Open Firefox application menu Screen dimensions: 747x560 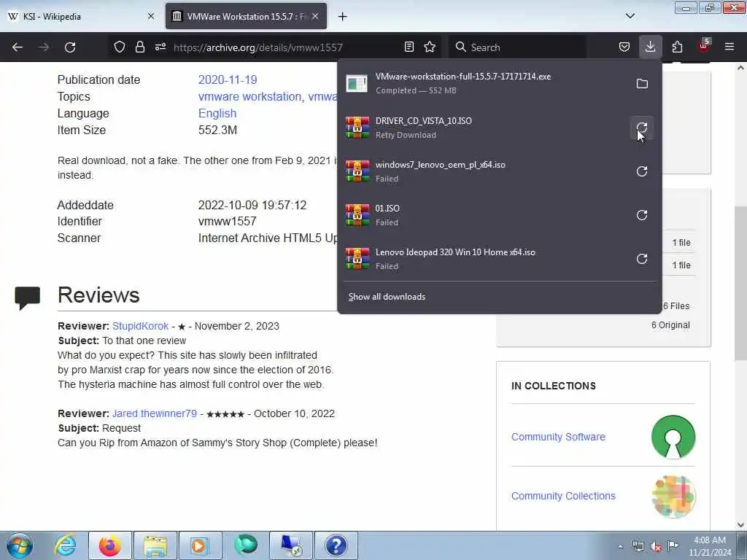click(x=729, y=47)
